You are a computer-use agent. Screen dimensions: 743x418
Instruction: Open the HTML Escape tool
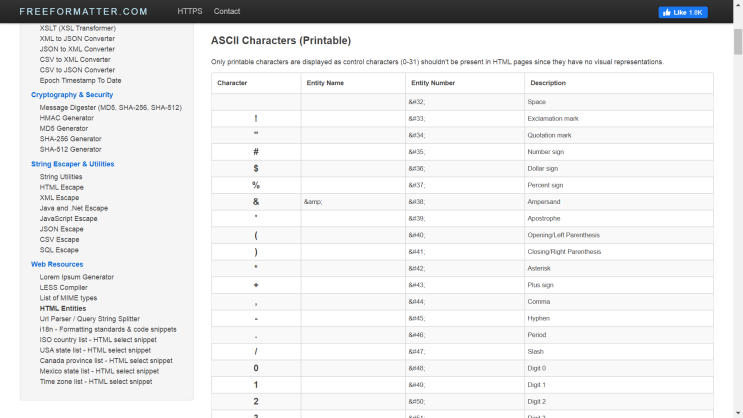[62, 187]
